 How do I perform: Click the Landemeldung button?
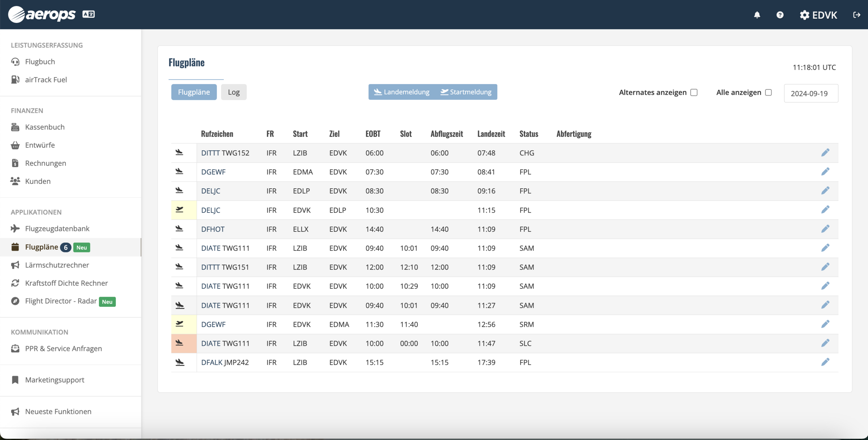point(401,92)
